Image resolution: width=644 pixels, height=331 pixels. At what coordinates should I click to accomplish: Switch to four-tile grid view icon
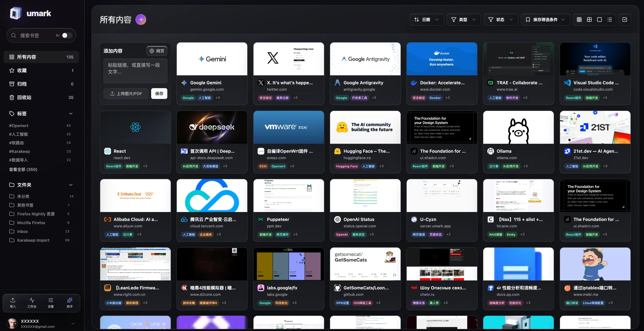tap(589, 20)
